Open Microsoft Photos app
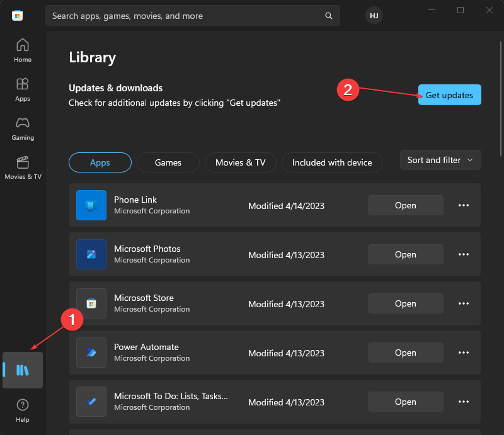The image size is (504, 435). pyautogui.click(x=405, y=254)
